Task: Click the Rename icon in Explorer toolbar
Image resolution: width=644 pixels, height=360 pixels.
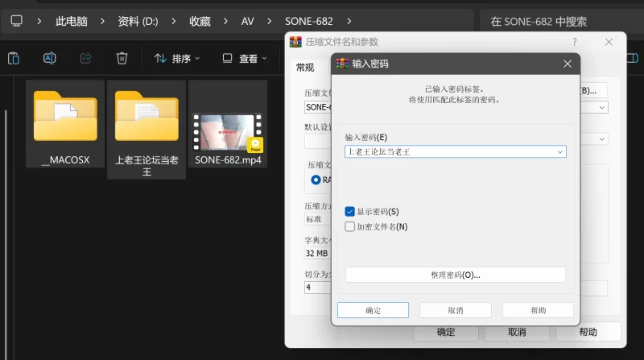Action: coord(49,58)
